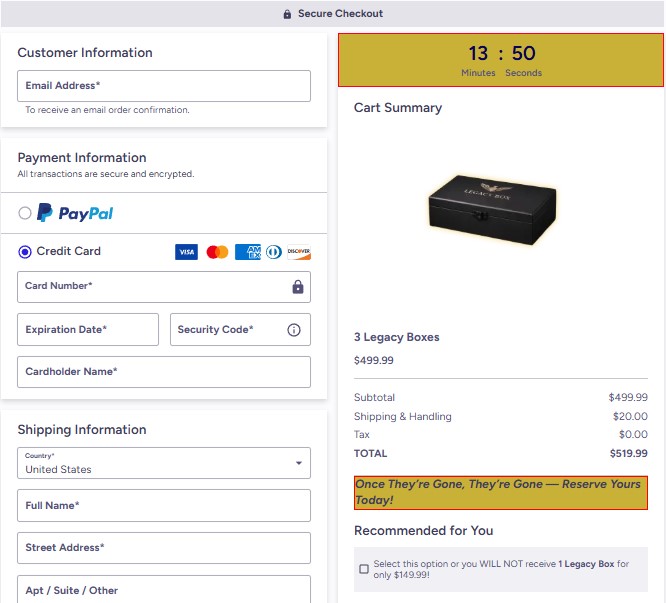Focus the Cardholder Name field
Screen dimensions: 666x603
point(164,372)
